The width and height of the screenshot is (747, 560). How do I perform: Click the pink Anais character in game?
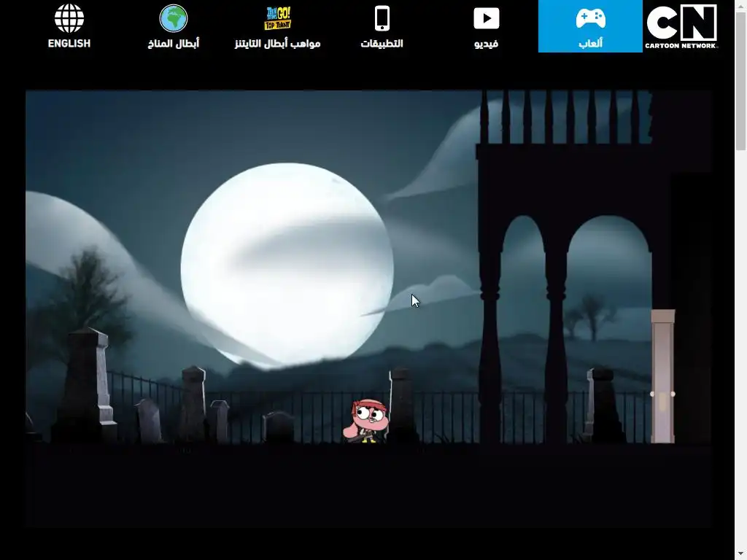(366, 421)
